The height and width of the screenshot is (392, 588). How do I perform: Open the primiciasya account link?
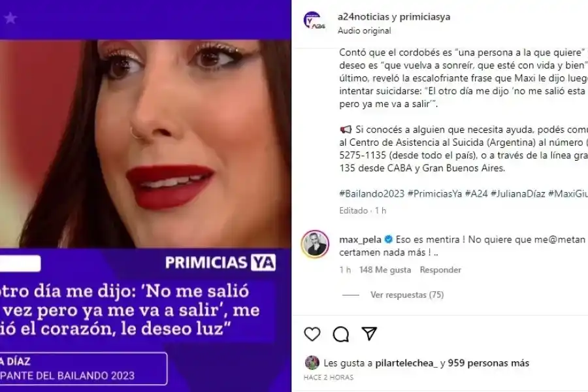(x=425, y=17)
